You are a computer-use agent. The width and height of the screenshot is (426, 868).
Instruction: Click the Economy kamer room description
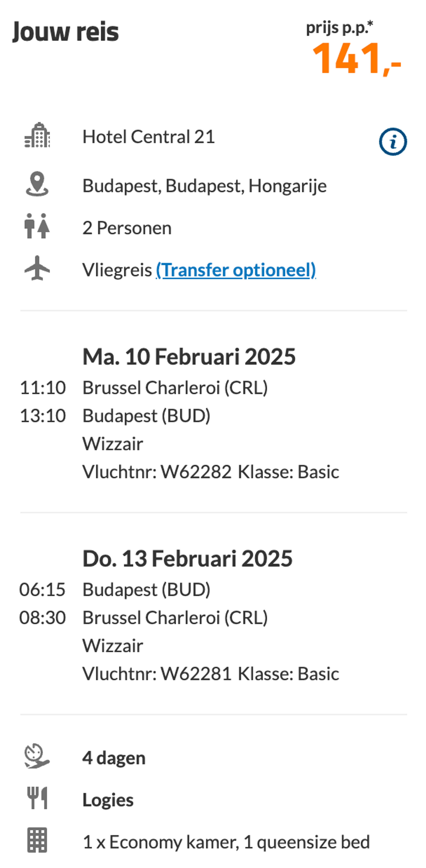pyautogui.click(x=226, y=842)
